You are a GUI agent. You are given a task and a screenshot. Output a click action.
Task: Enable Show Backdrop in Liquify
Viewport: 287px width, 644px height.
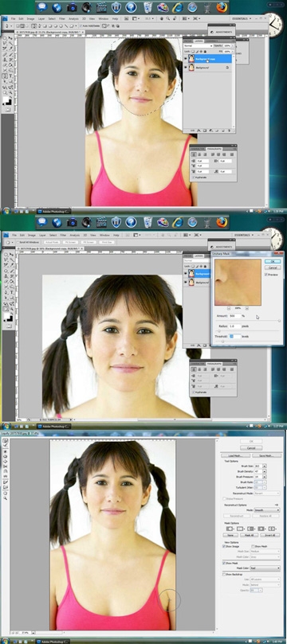pos(224,574)
